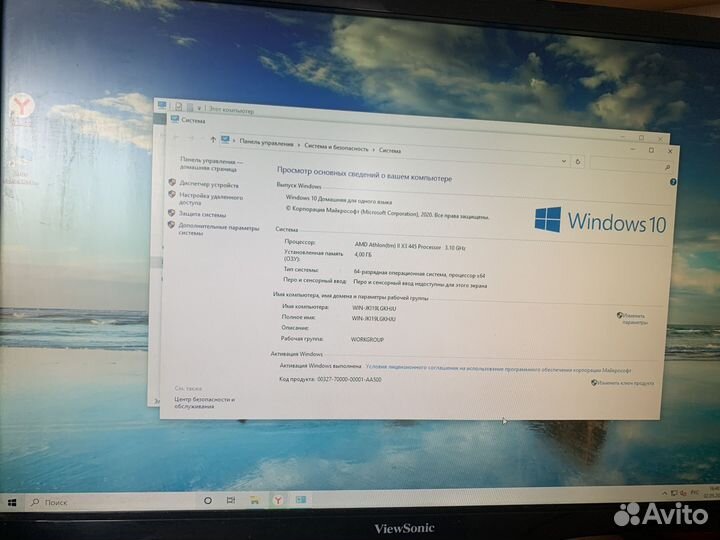
Task: Open license agreement terms link
Action: point(498,369)
